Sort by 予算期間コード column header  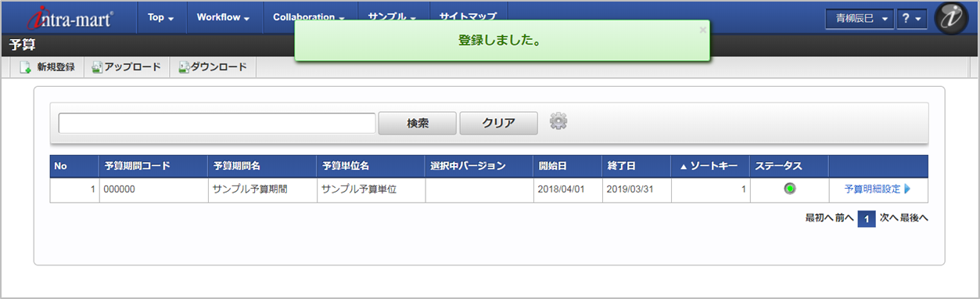(153, 166)
